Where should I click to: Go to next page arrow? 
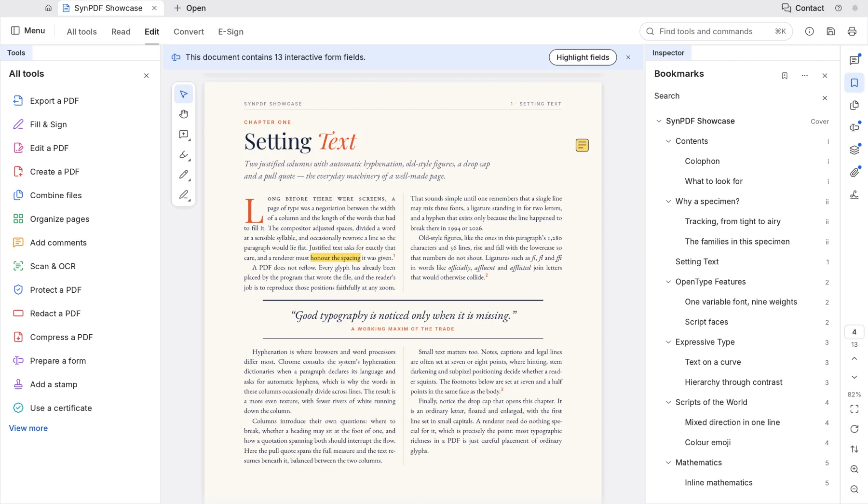[x=854, y=377]
